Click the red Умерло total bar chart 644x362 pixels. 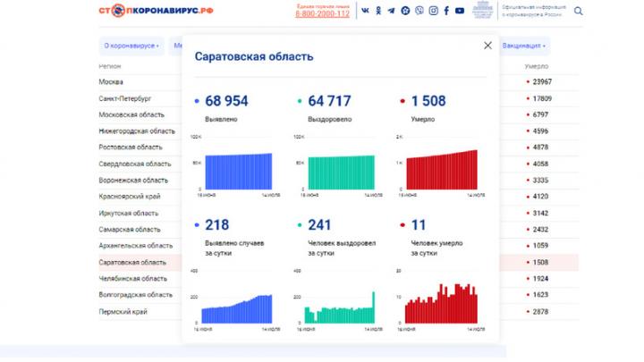(x=442, y=170)
